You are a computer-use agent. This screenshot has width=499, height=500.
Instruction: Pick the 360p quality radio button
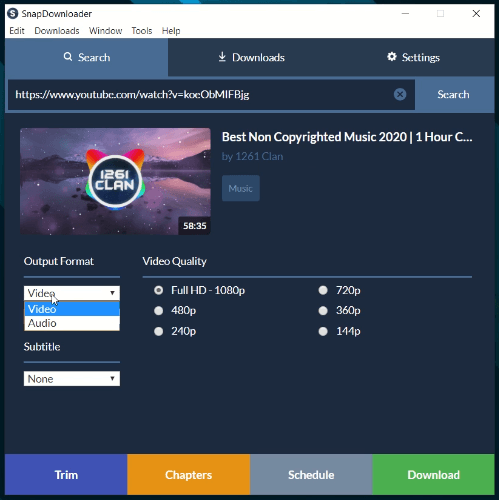323,311
